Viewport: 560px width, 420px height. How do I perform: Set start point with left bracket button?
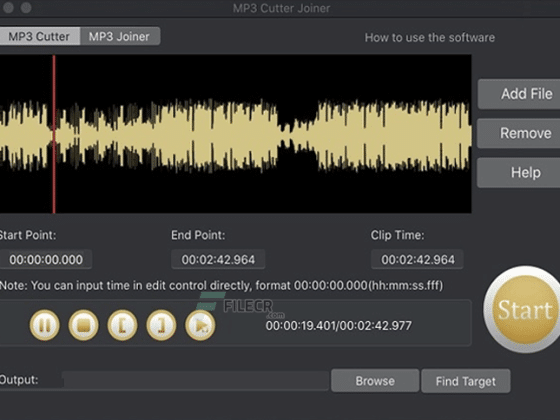[x=122, y=325]
